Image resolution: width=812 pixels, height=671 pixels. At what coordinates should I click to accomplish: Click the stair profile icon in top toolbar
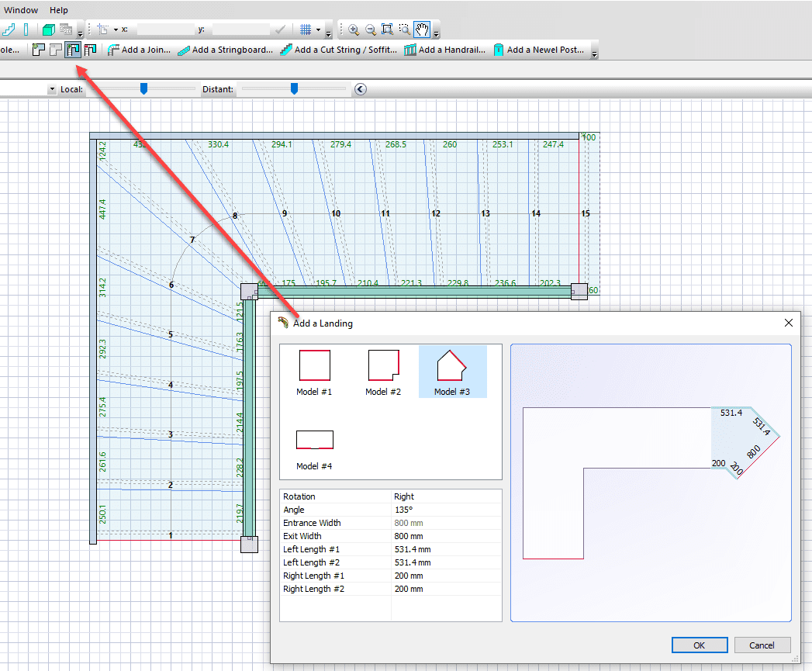[x=9, y=29]
